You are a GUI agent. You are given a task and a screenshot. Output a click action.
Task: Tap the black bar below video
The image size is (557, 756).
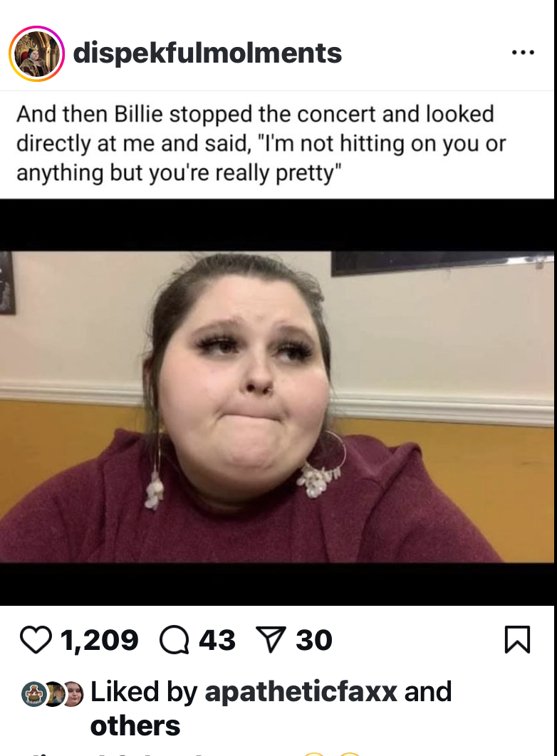click(277, 584)
